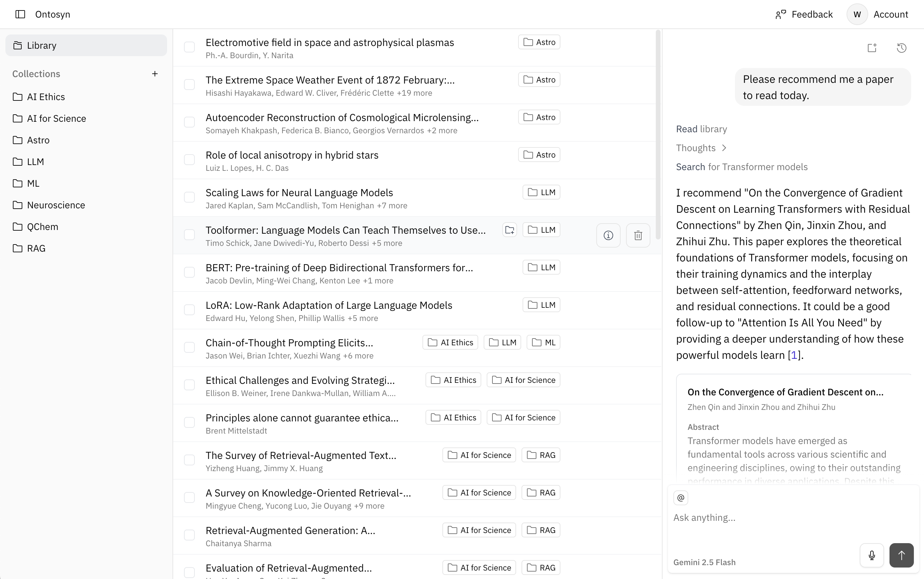
Task: Select the BERT paper's checkbox
Action: (189, 272)
